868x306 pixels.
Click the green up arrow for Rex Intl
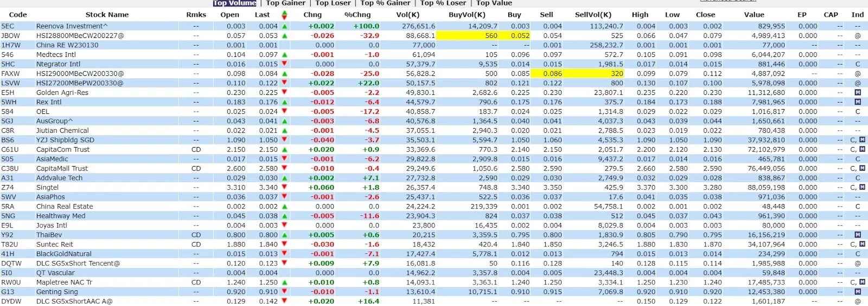284,102
